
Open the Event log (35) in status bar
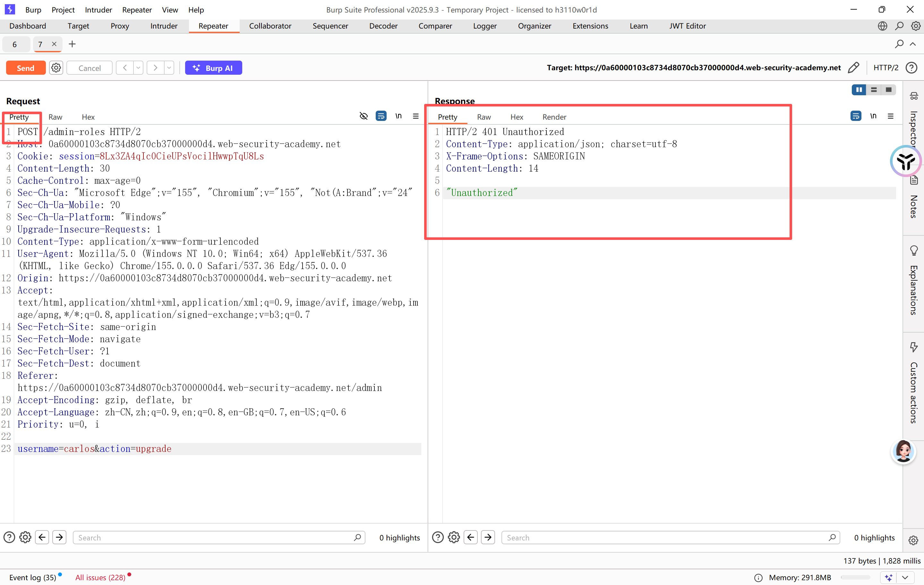coord(33,577)
